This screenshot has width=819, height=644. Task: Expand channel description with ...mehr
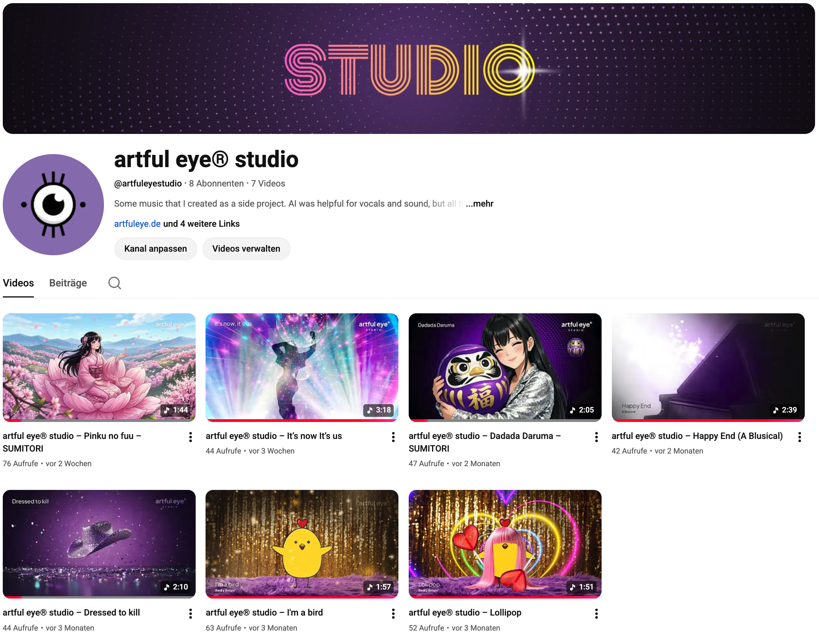coord(479,203)
